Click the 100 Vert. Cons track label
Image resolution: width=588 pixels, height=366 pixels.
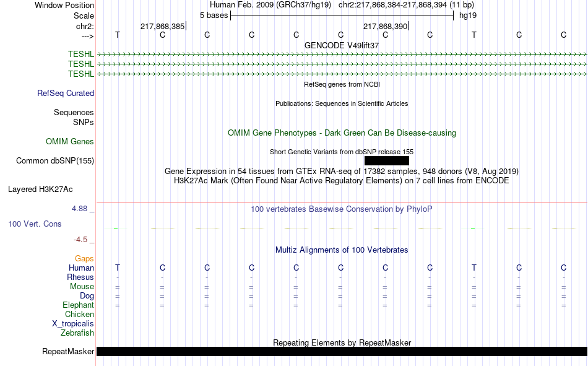coord(35,224)
